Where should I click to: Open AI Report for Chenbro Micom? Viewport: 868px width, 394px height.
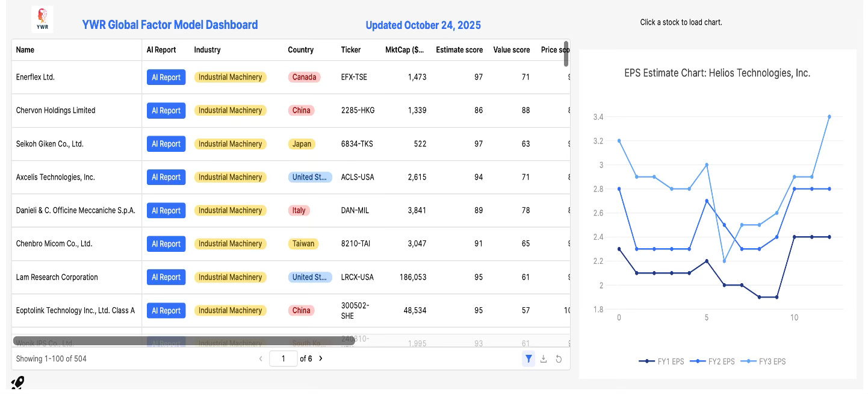tap(166, 244)
